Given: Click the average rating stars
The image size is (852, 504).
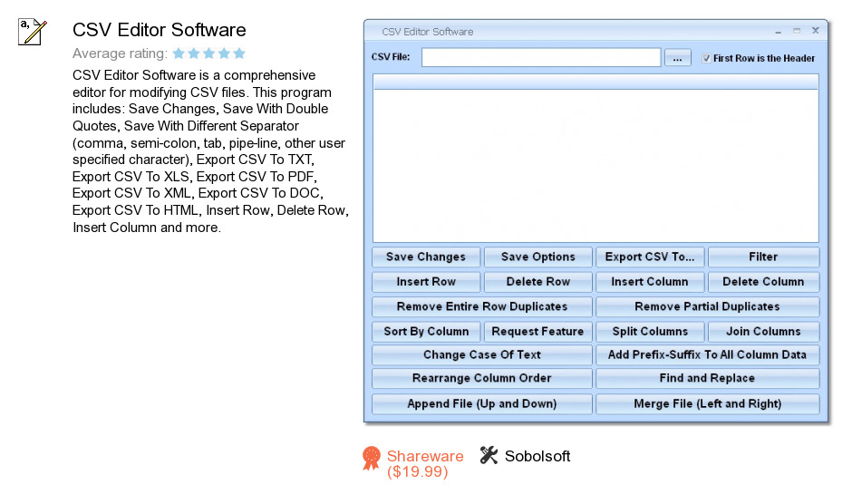Looking at the screenshot, I should [209, 53].
